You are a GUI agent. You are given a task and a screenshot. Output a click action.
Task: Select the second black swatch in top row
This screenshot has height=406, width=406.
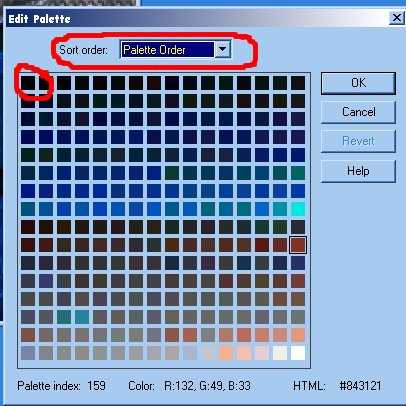(46, 83)
